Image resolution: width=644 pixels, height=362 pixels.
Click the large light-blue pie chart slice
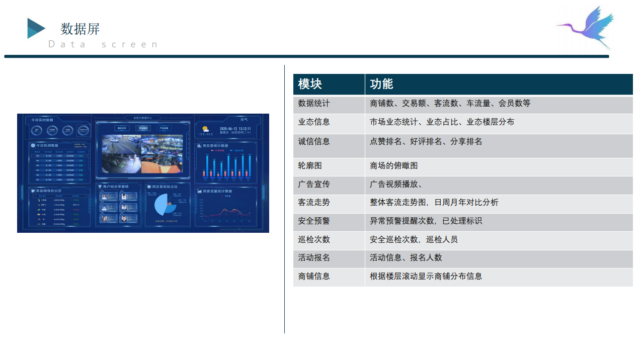(x=160, y=204)
